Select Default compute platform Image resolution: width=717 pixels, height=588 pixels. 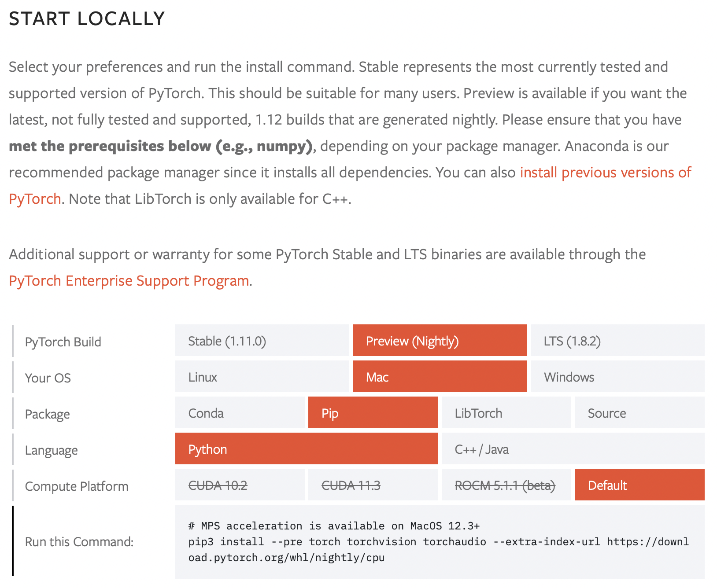coord(639,485)
